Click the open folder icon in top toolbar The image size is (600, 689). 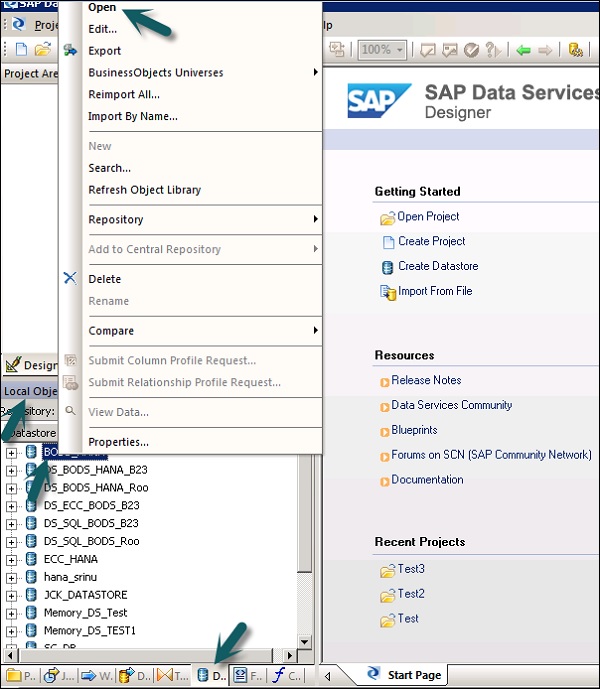(x=42, y=49)
